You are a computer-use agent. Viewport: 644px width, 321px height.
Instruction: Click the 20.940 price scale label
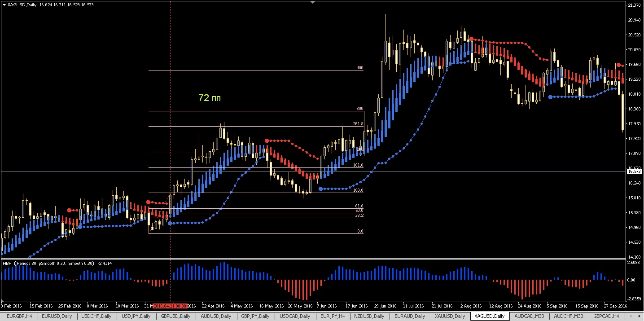[634, 20]
